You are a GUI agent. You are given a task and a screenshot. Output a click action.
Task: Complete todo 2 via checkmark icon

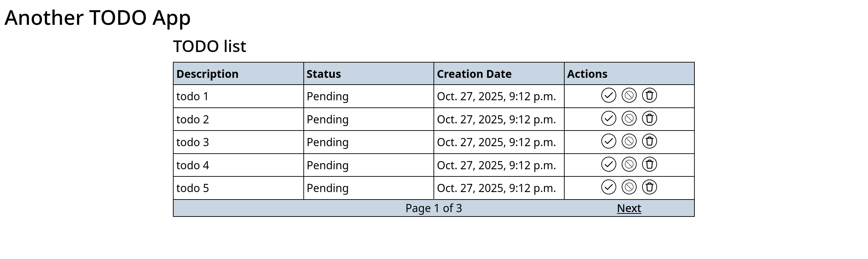608,119
